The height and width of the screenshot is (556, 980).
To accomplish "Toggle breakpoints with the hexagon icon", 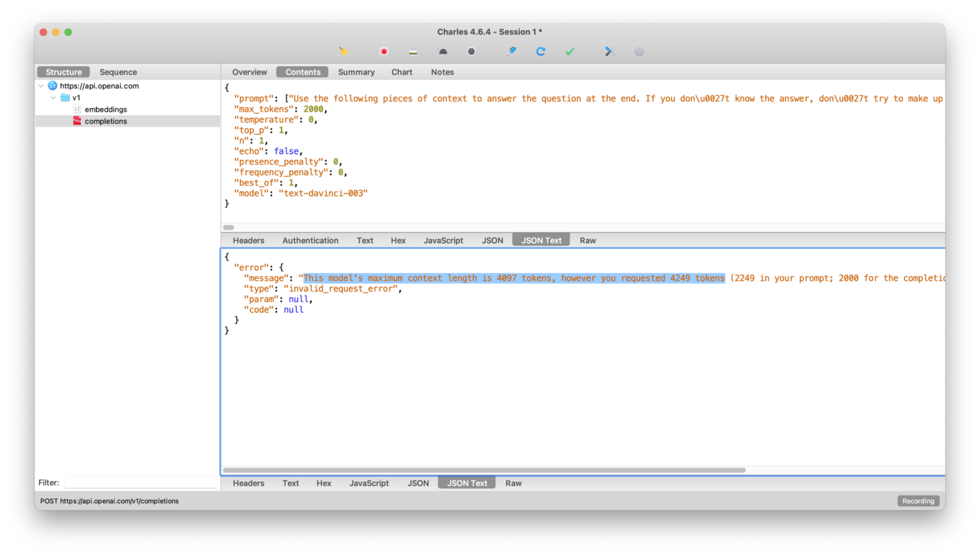I will pos(471,51).
